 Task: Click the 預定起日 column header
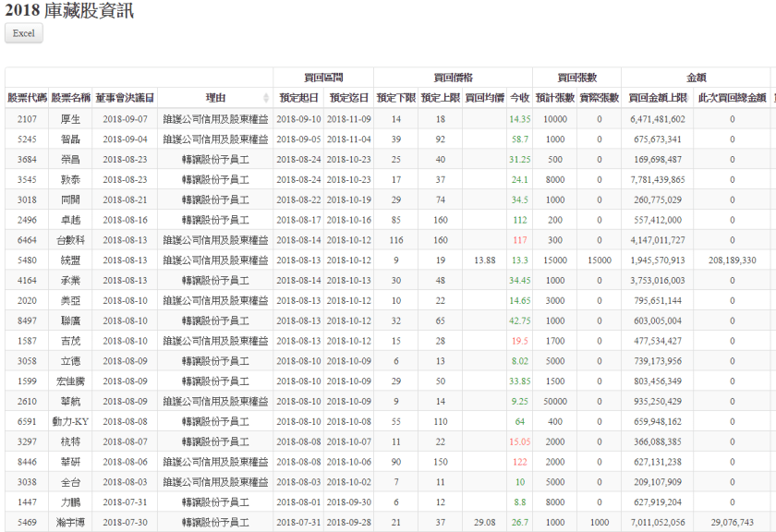pyautogui.click(x=298, y=97)
